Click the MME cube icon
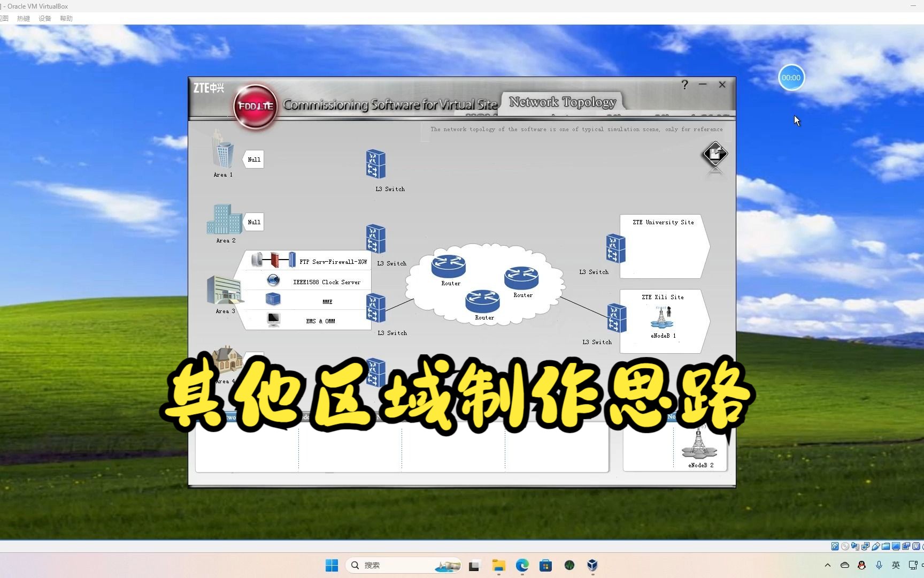Viewport: 924px width, 578px height. (x=273, y=300)
